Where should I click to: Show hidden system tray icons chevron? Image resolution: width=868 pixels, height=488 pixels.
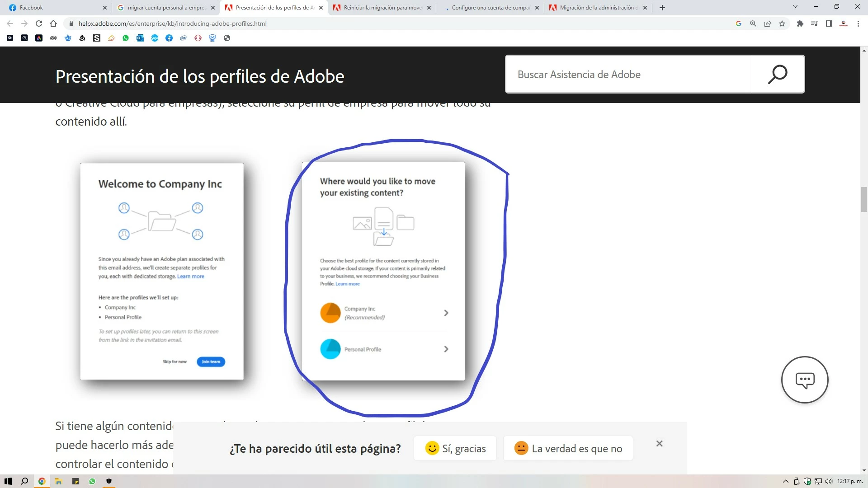click(785, 481)
